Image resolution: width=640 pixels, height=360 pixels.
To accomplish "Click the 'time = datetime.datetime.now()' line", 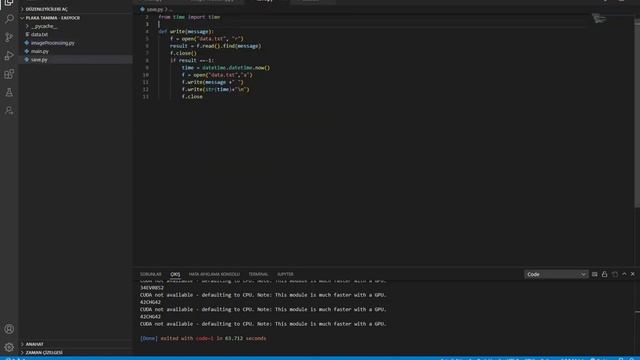I will (x=226, y=68).
